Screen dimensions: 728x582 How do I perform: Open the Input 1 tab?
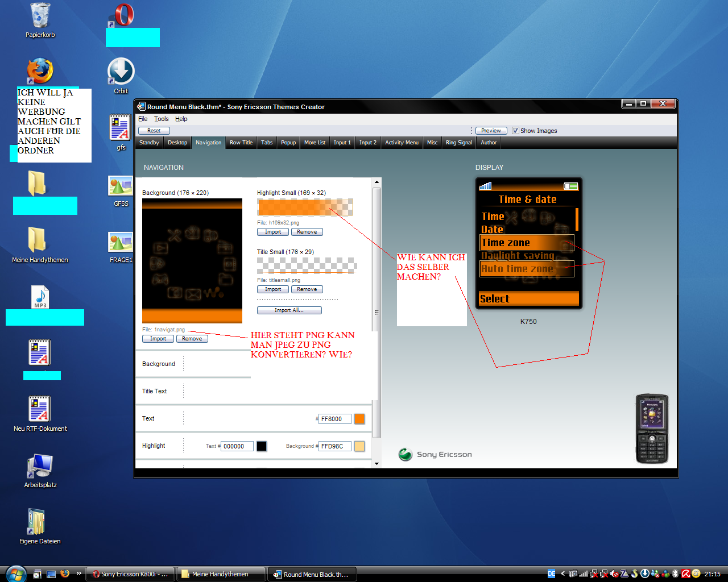point(342,143)
